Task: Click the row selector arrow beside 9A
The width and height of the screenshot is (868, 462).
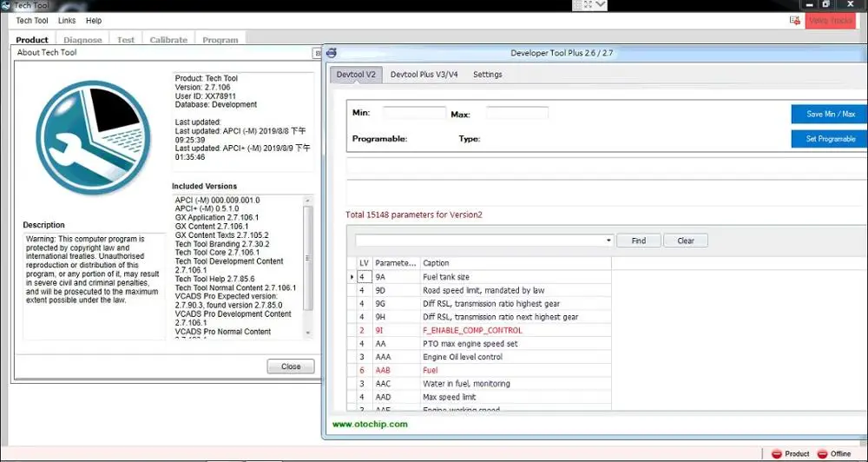Action: pyautogui.click(x=352, y=277)
